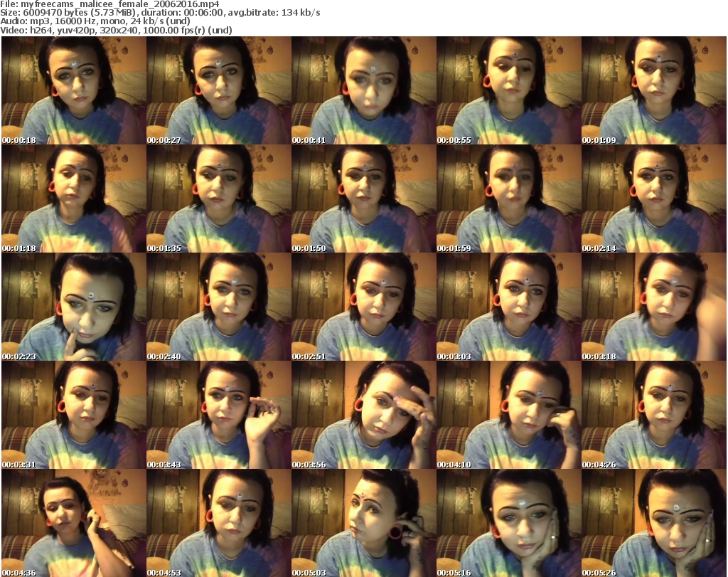
Task: Pick the frame marked 00:02:51
Action: 363,307
